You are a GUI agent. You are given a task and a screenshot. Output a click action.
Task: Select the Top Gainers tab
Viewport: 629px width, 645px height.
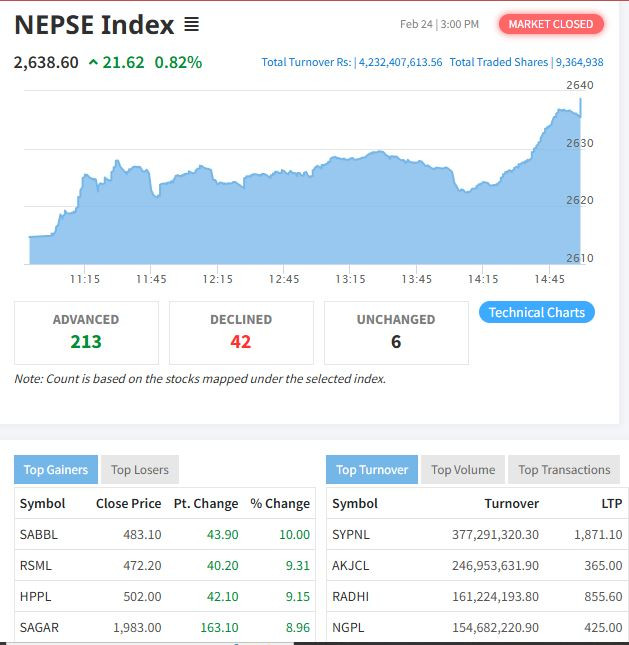(56, 470)
